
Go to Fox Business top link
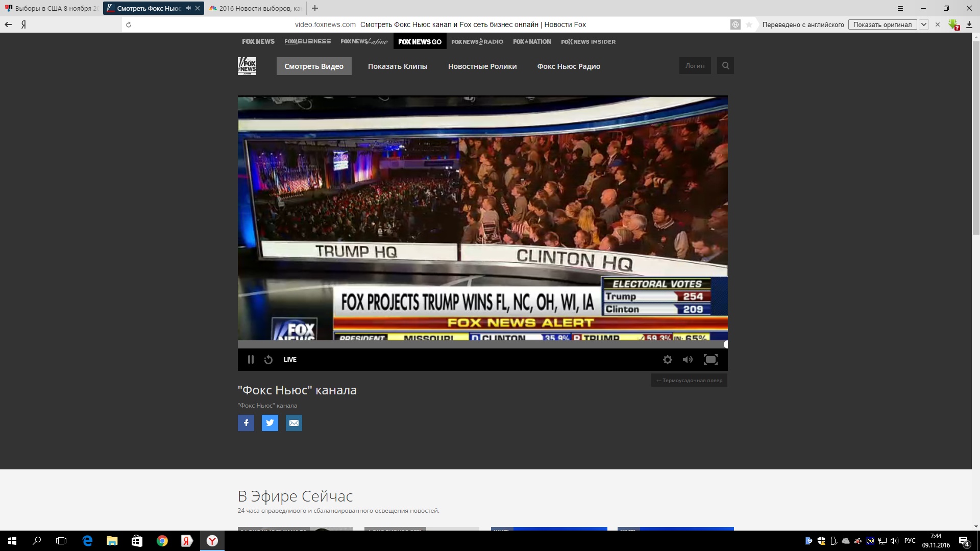[x=307, y=41]
